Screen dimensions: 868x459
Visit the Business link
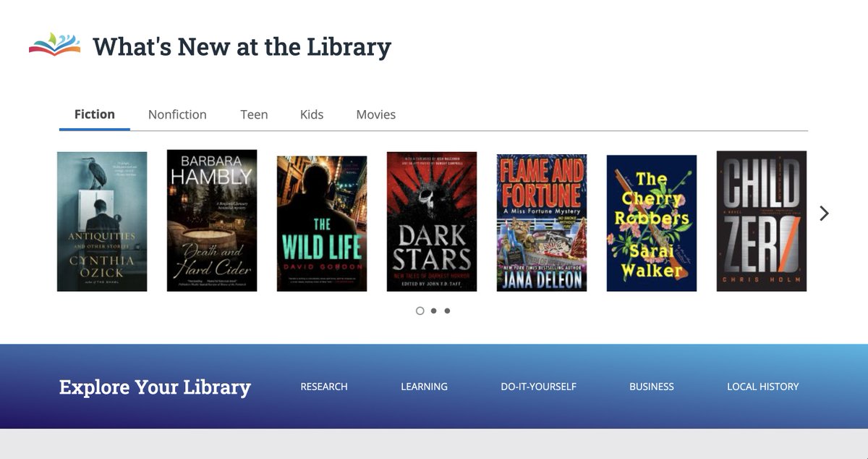point(652,387)
